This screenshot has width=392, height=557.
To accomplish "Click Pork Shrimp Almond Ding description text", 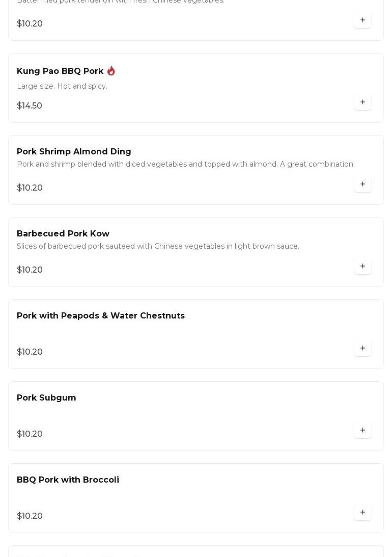I will 186,164.
